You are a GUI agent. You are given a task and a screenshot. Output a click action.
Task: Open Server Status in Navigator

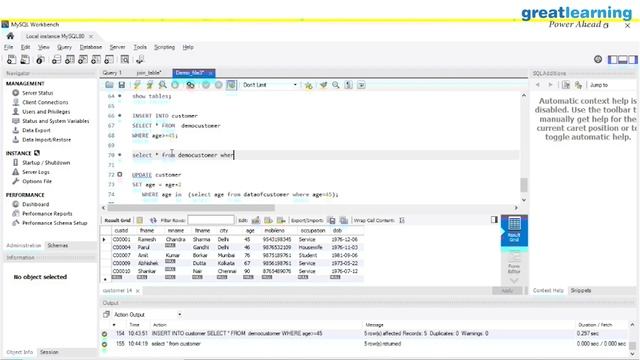[38, 93]
